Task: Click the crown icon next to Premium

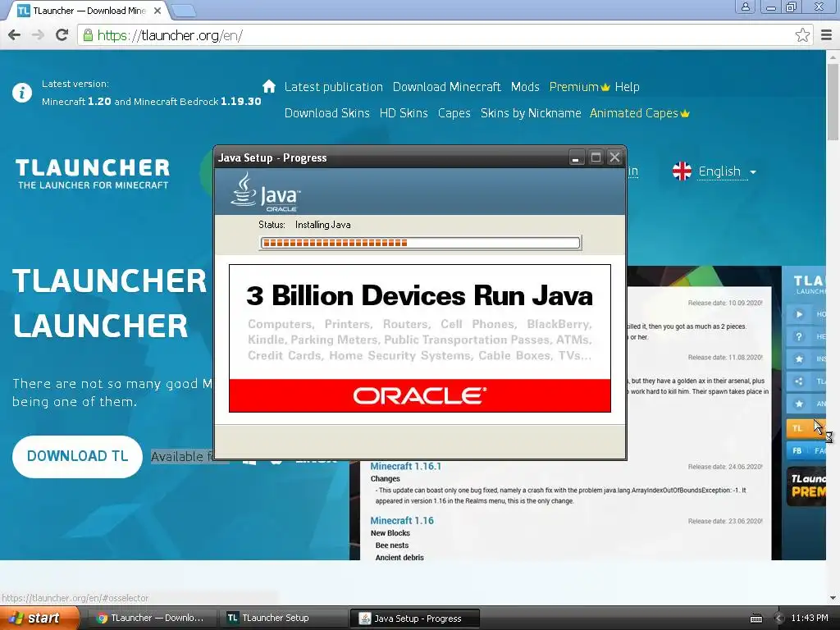Action: (x=605, y=87)
